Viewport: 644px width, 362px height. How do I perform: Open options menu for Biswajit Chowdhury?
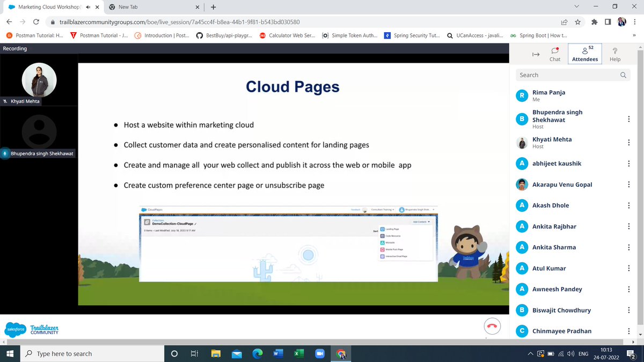pyautogui.click(x=628, y=310)
